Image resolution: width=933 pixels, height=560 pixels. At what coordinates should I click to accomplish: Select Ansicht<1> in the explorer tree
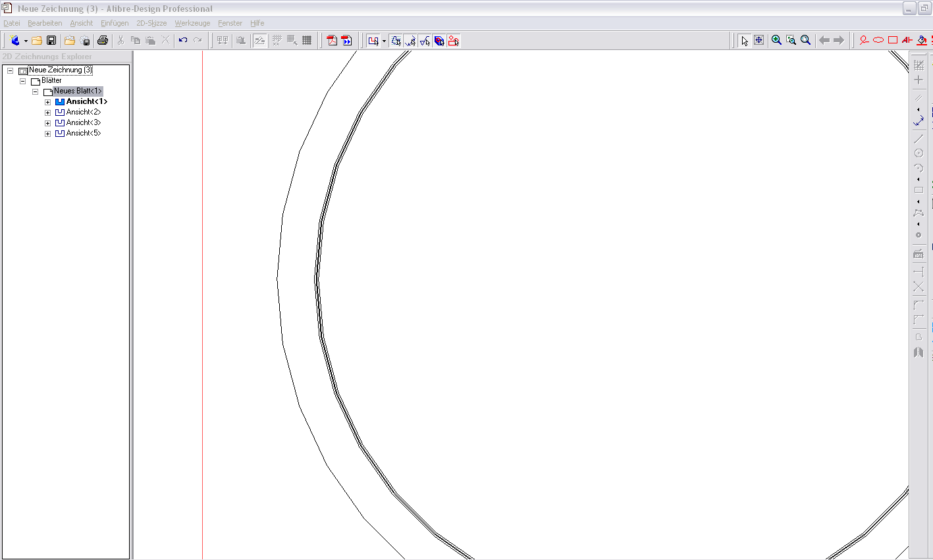[87, 101]
